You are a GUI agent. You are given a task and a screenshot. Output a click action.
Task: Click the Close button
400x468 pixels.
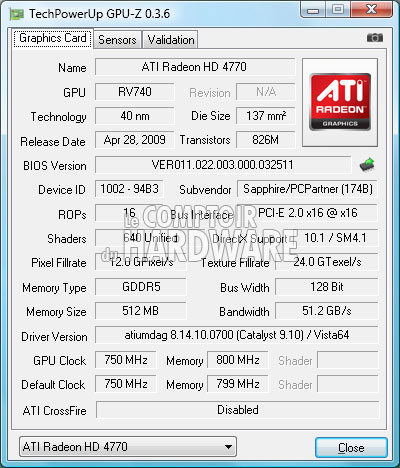[x=351, y=448]
